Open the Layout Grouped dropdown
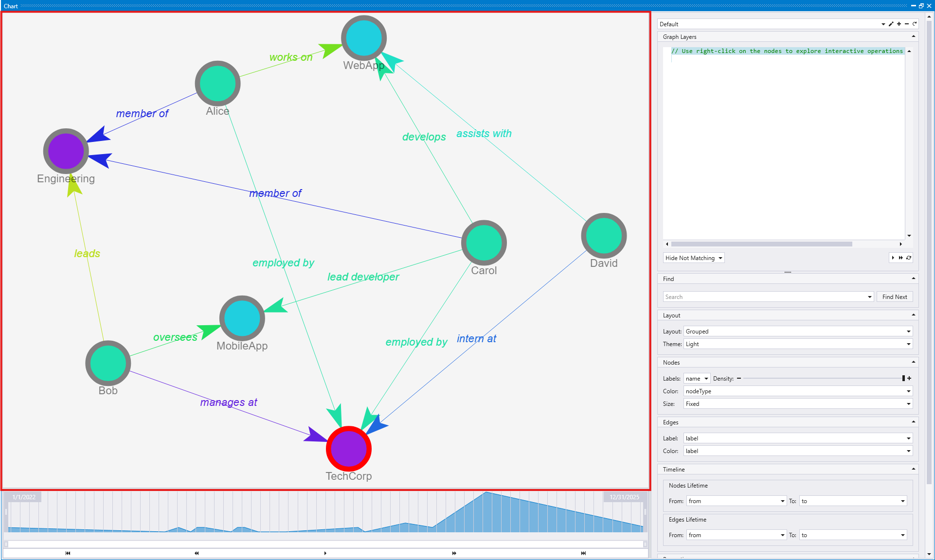Image resolution: width=935 pixels, height=560 pixels. point(798,332)
